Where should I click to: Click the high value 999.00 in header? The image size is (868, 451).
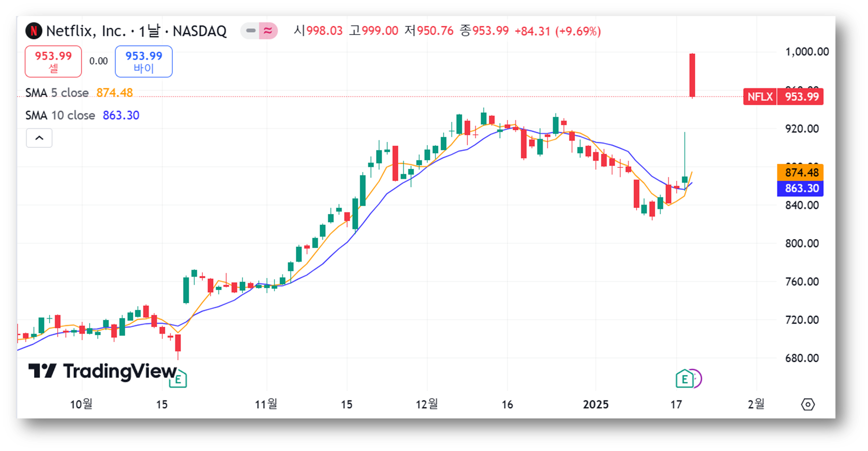coord(380,31)
